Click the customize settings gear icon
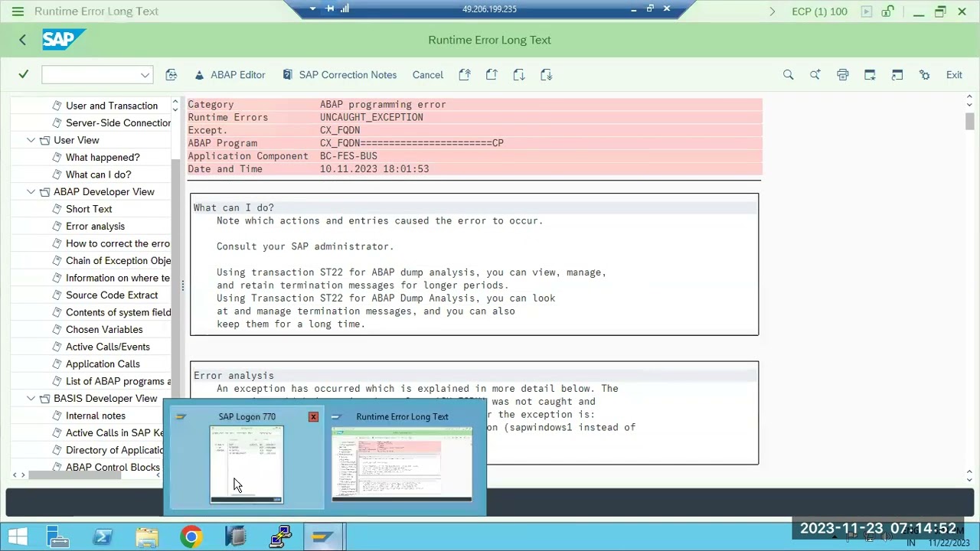 925,75
